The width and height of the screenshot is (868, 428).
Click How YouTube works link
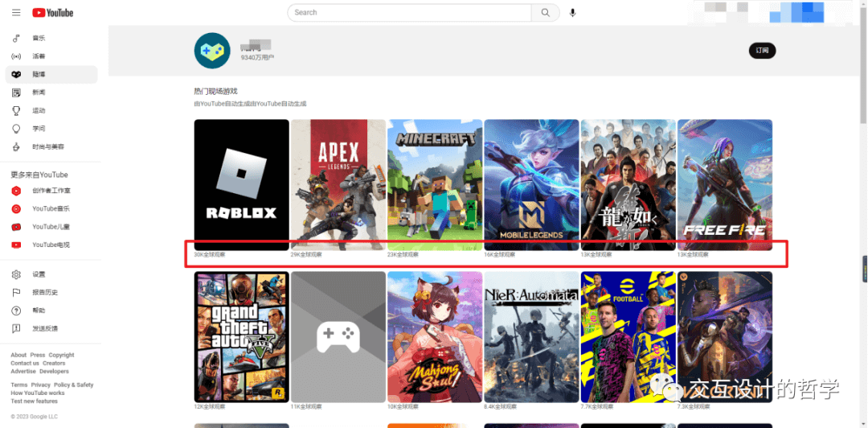pos(38,393)
